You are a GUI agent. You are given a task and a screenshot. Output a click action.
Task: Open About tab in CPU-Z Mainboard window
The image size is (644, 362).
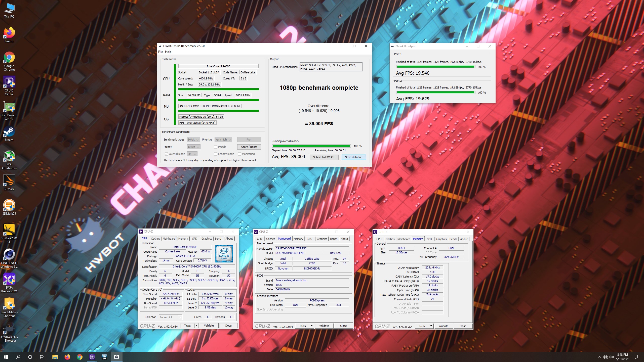344,239
